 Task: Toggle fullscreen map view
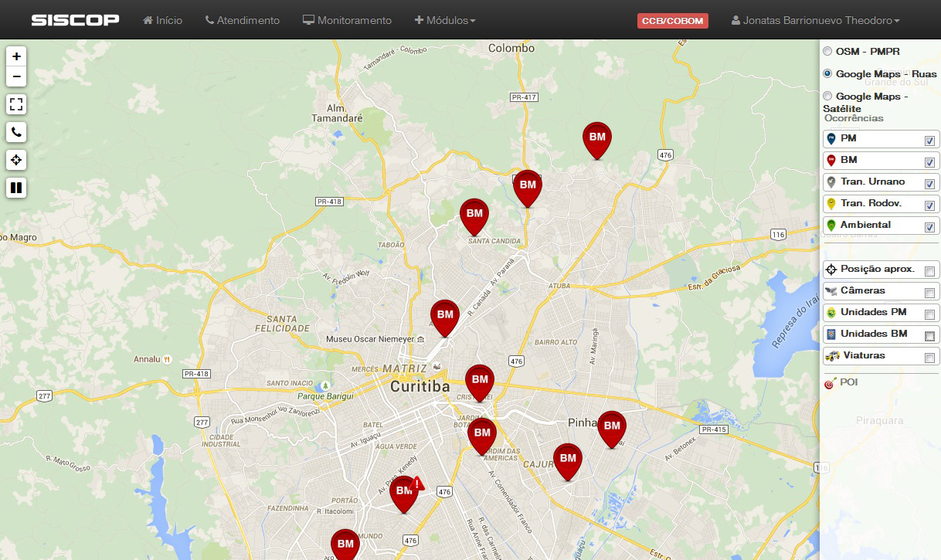(x=16, y=104)
